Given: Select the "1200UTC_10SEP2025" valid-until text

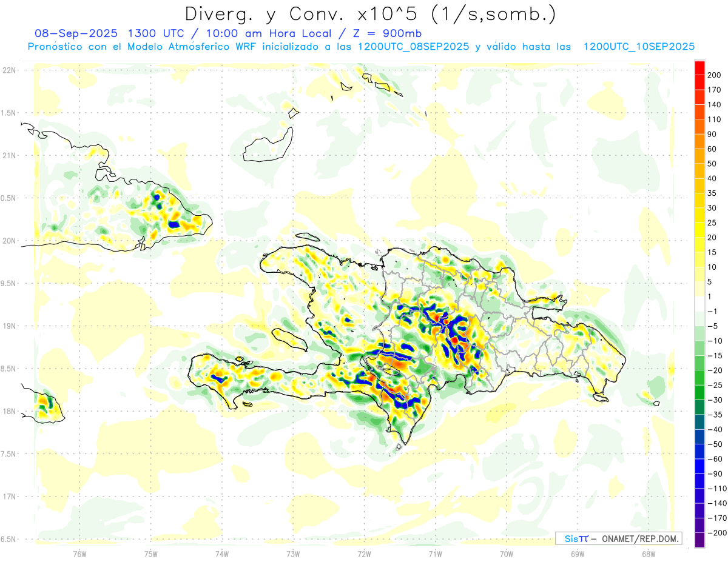Looking at the screenshot, I should tap(639, 47).
